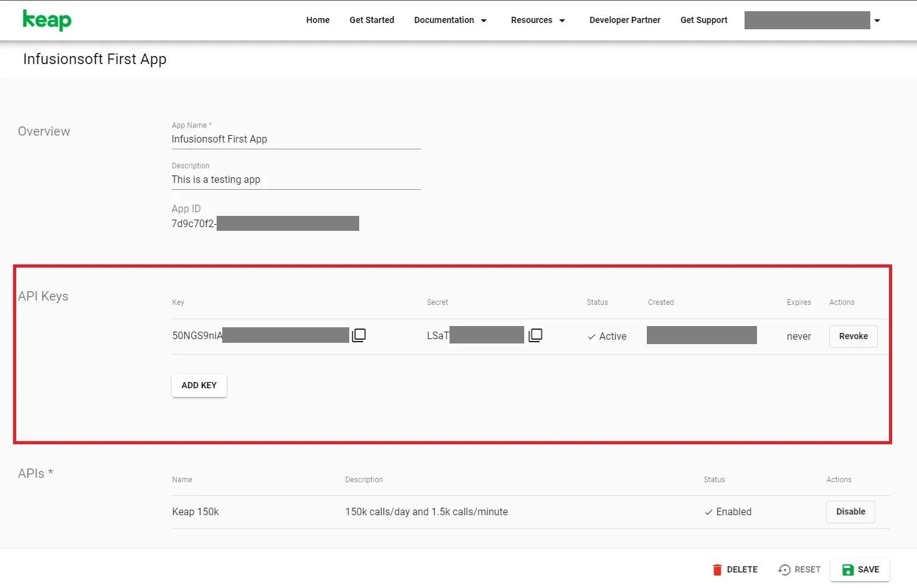Click the App ID value
Image resolution: width=917 pixels, height=588 pixels.
(x=265, y=223)
